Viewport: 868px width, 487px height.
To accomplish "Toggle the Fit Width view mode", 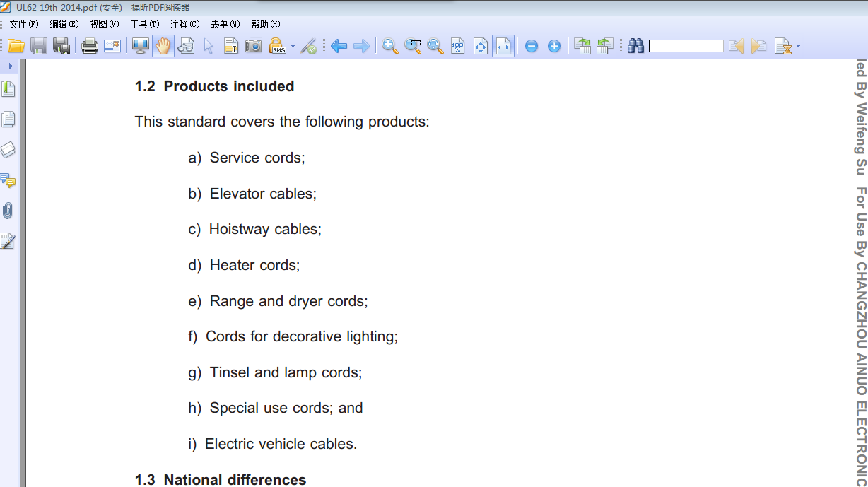I will pos(503,47).
